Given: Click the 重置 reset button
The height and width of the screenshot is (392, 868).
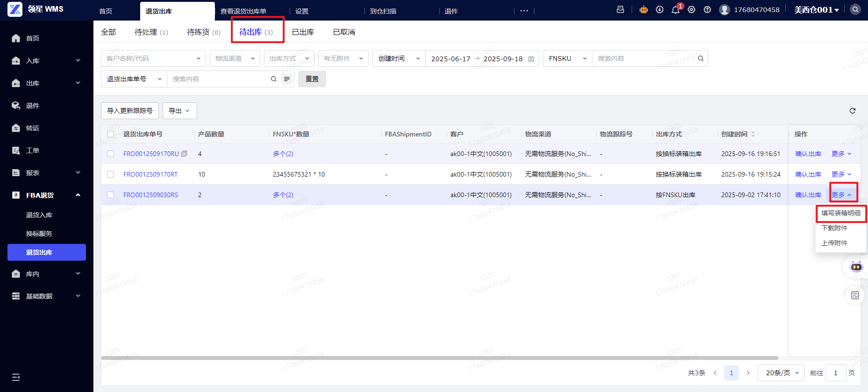Looking at the screenshot, I should pyautogui.click(x=312, y=79).
